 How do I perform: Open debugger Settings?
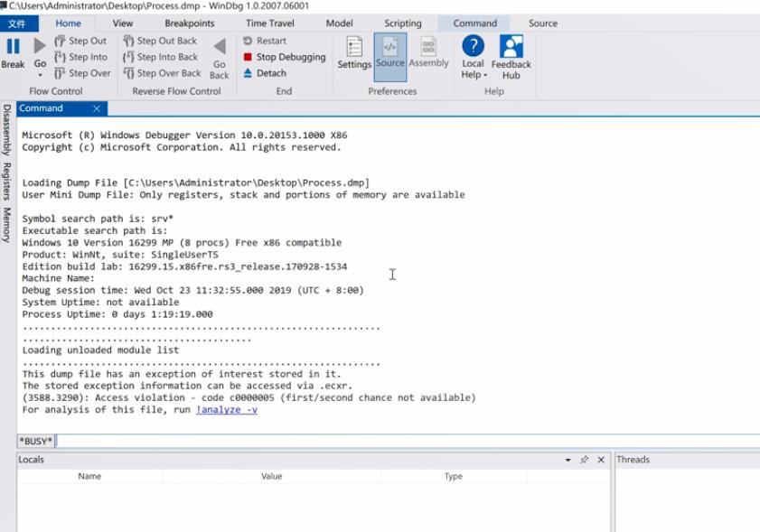(x=354, y=52)
